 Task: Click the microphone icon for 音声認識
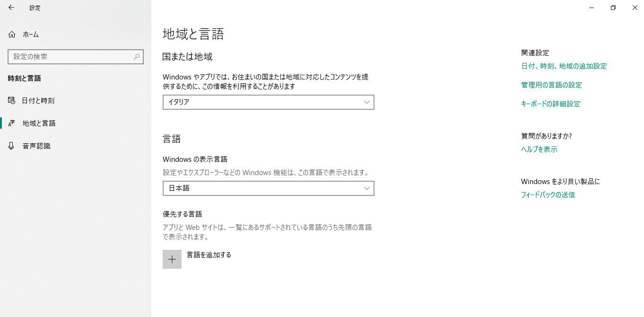point(12,146)
